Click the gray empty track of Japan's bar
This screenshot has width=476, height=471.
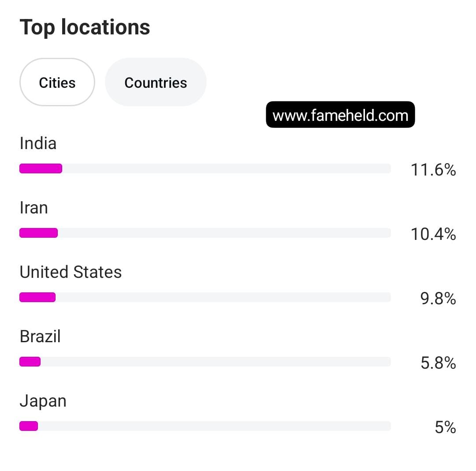(214, 426)
